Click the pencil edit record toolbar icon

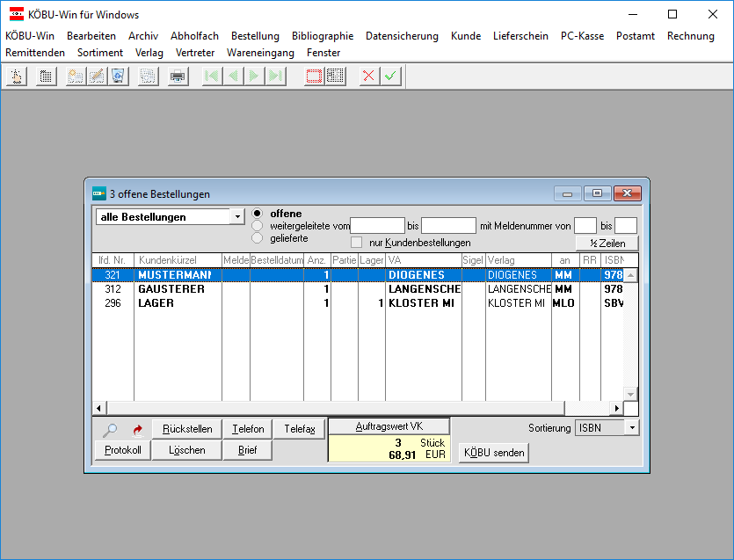point(97,76)
